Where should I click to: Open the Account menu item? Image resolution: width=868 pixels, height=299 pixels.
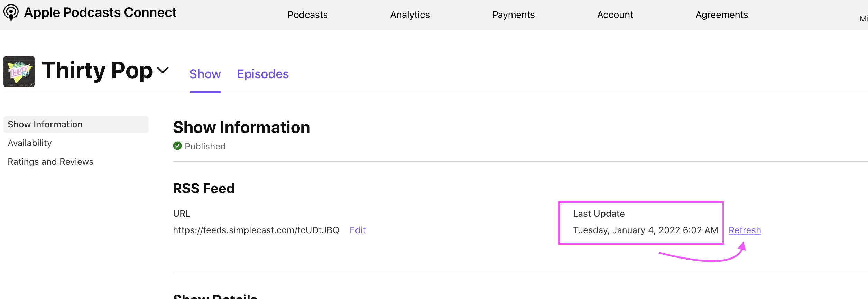(x=615, y=15)
